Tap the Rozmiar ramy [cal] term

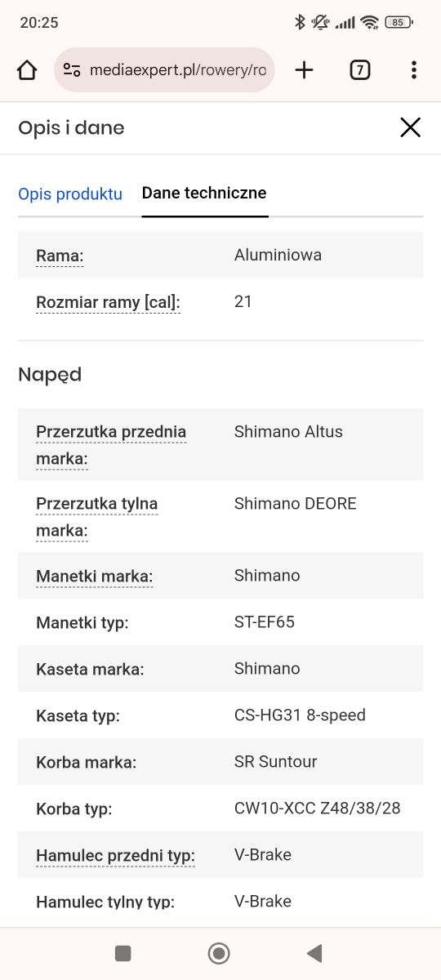[108, 302]
